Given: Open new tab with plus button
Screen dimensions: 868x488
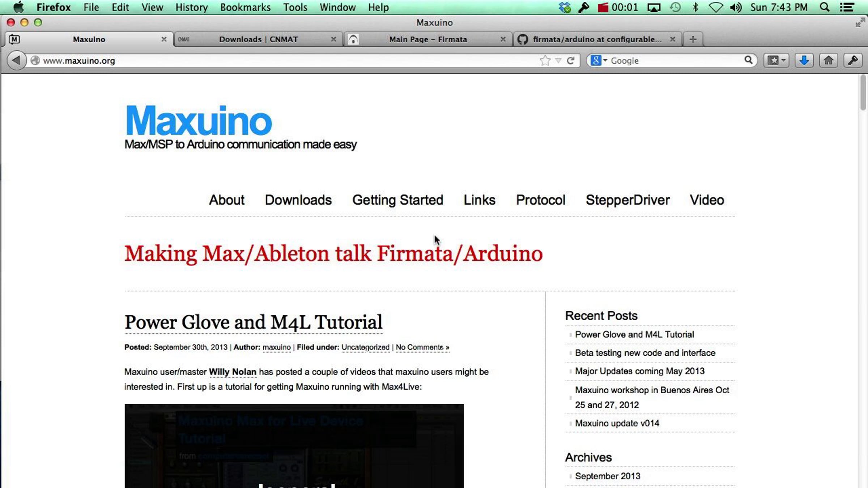Looking at the screenshot, I should click(x=693, y=39).
